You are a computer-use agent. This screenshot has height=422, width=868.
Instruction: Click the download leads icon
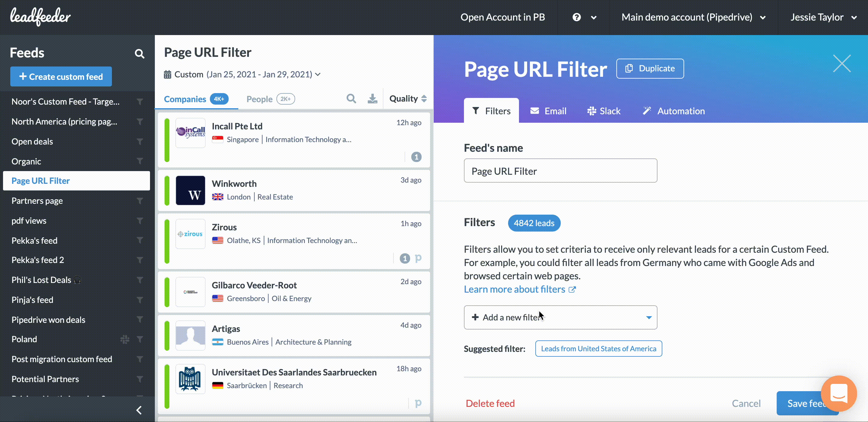(x=372, y=98)
